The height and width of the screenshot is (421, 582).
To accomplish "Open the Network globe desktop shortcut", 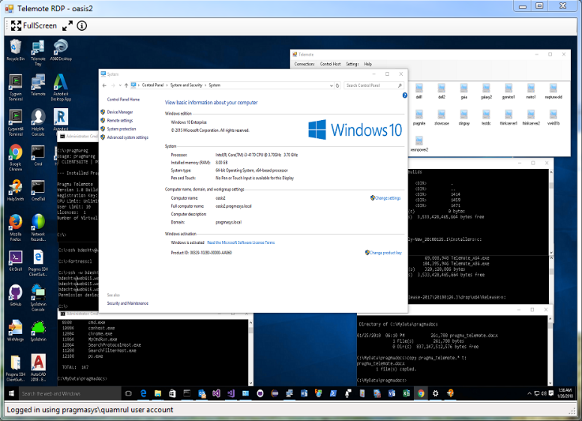I will [38, 228].
